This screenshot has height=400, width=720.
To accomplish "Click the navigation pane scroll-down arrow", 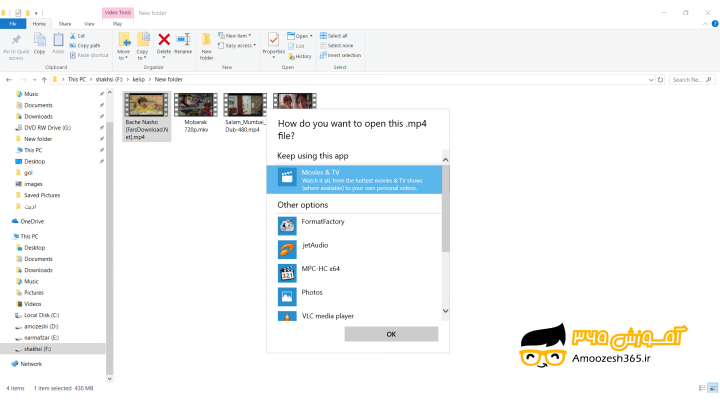I will click(x=109, y=378).
